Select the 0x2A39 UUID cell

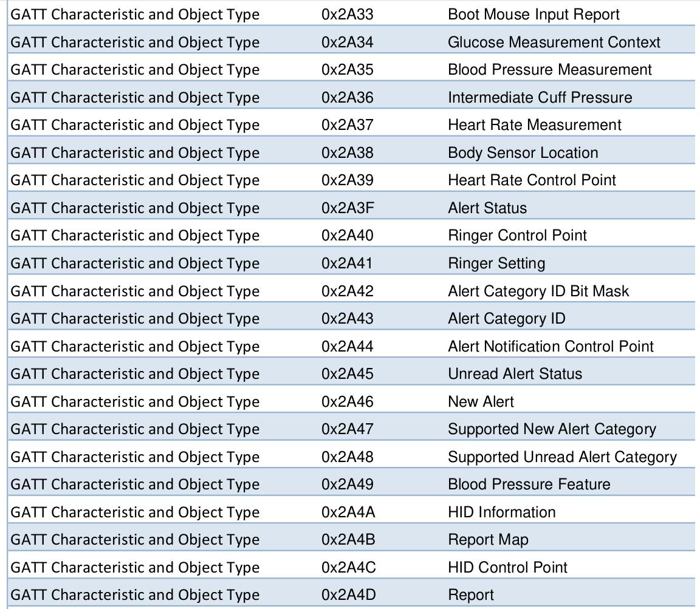(347, 180)
